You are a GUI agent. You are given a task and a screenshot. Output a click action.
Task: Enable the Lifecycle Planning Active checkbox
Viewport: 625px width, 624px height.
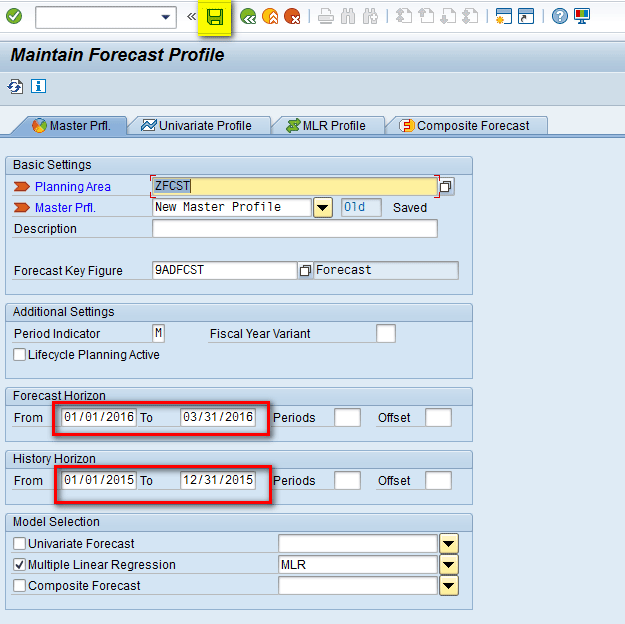click(19, 354)
